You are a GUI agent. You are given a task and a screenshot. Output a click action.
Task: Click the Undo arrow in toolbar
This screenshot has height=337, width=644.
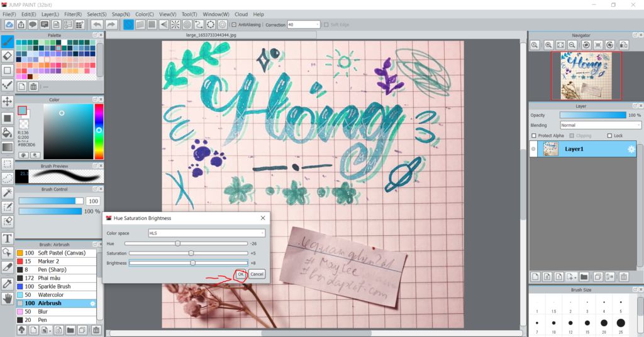[x=97, y=25]
